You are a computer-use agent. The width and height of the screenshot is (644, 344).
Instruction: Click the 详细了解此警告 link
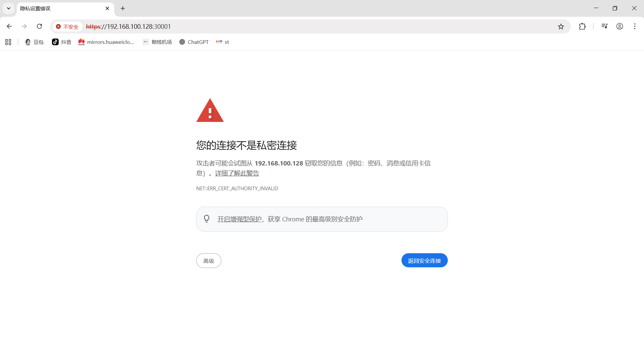click(236, 173)
